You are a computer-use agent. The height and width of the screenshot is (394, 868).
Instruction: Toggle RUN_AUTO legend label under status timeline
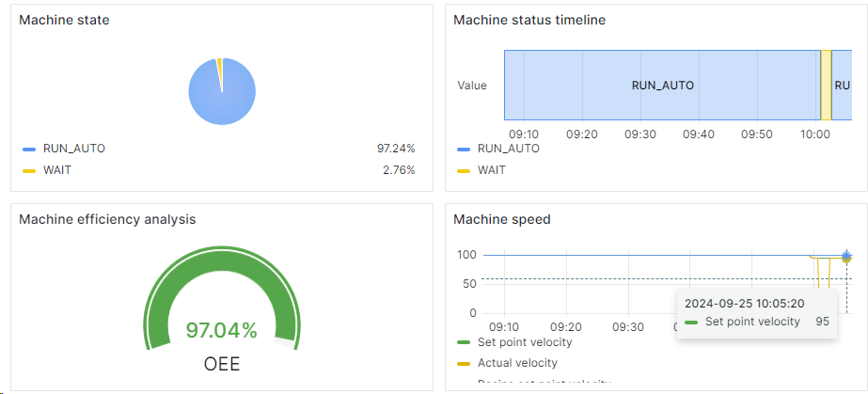pyautogui.click(x=509, y=149)
